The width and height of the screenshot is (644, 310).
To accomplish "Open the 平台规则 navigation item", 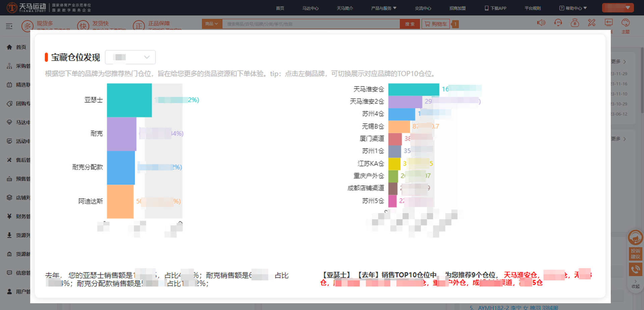I will point(533,8).
